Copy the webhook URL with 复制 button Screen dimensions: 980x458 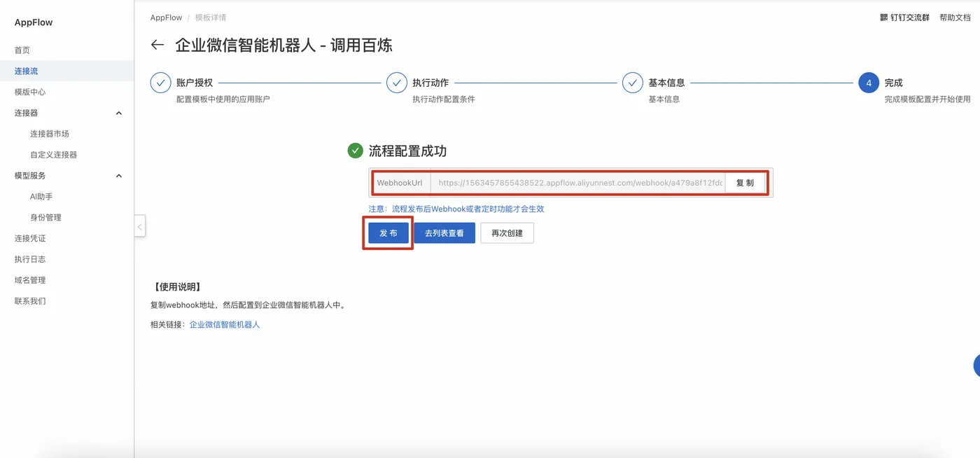tap(745, 183)
